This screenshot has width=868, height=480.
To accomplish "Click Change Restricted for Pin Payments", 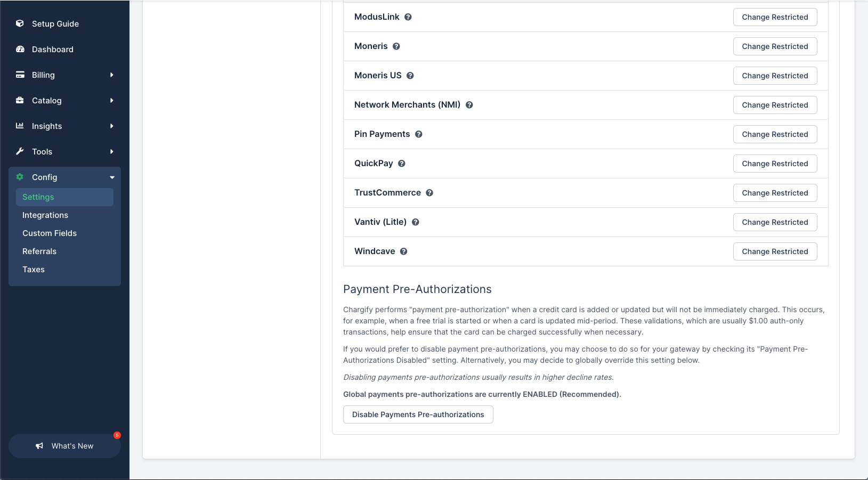I will (775, 134).
